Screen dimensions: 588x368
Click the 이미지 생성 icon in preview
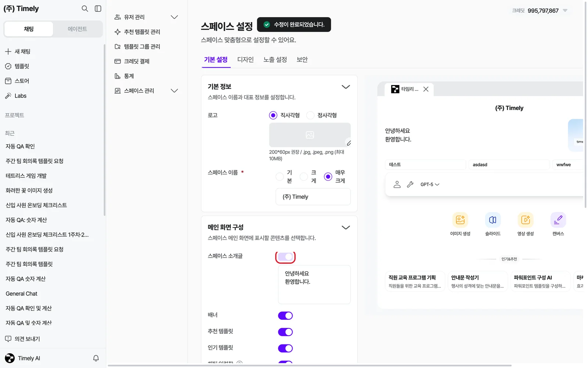pyautogui.click(x=460, y=220)
